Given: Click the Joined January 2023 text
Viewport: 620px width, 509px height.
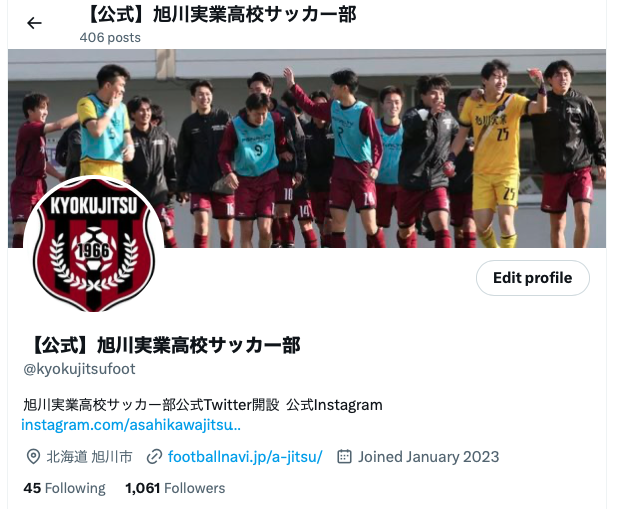Looking at the screenshot, I should pyautogui.click(x=429, y=457).
